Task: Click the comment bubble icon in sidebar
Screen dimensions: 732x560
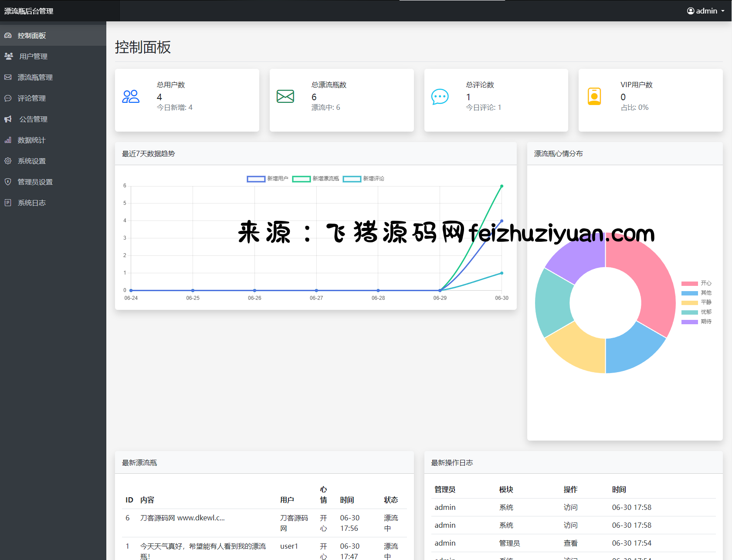Action: [x=8, y=98]
